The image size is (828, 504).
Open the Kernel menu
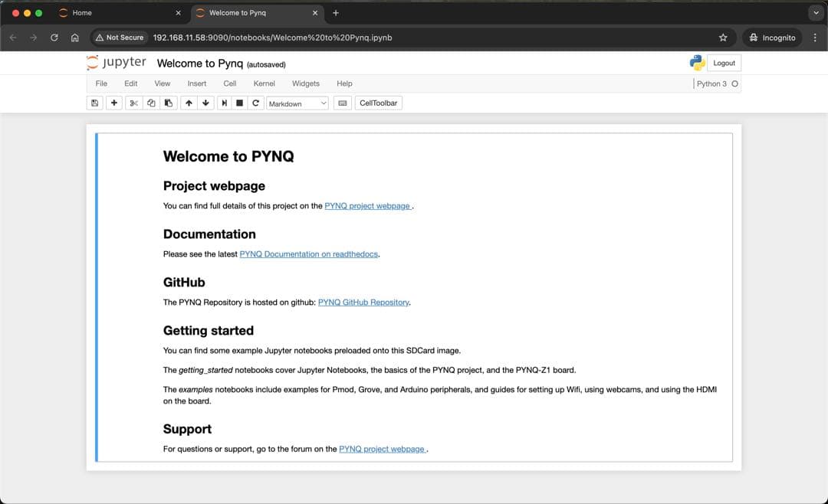[x=264, y=83]
